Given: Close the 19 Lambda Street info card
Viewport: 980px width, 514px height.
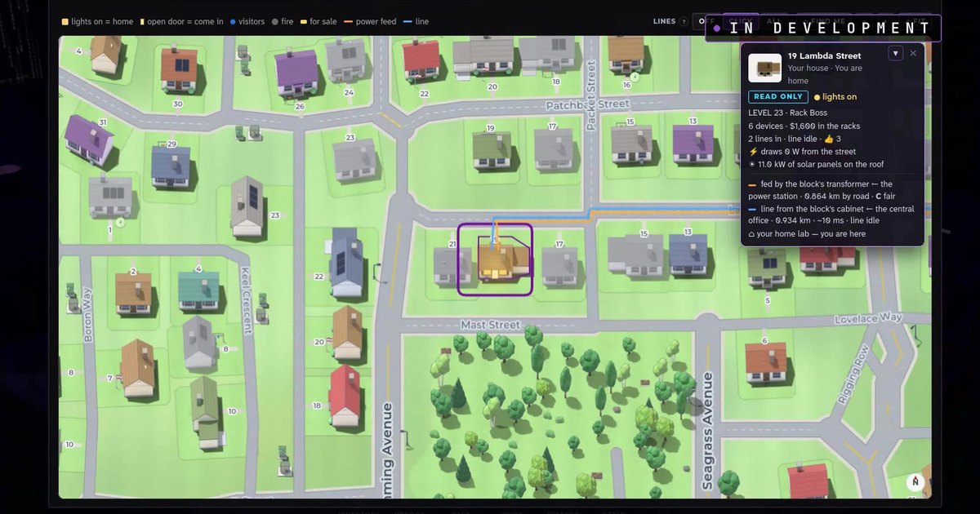Looking at the screenshot, I should click(913, 53).
